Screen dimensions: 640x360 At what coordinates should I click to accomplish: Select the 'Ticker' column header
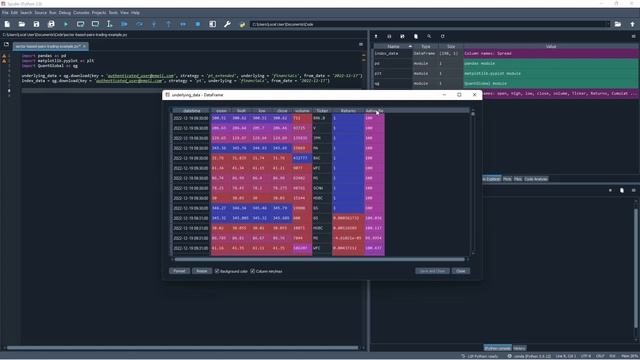(322, 111)
